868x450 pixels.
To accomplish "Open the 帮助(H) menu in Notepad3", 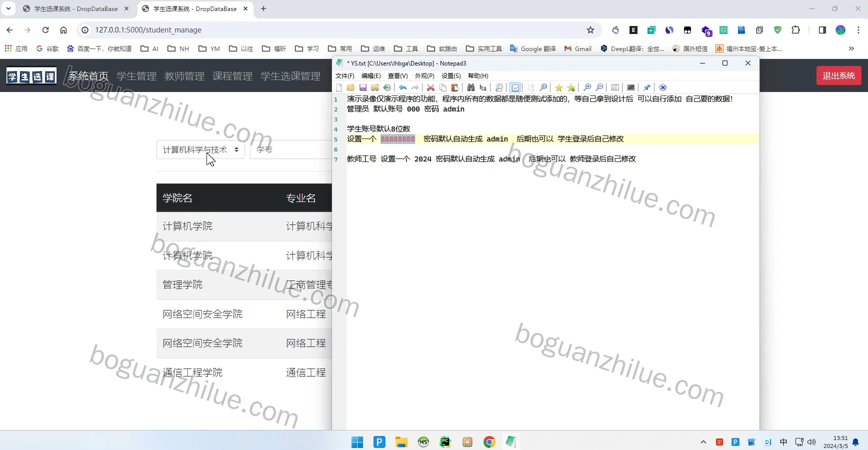I will point(478,76).
